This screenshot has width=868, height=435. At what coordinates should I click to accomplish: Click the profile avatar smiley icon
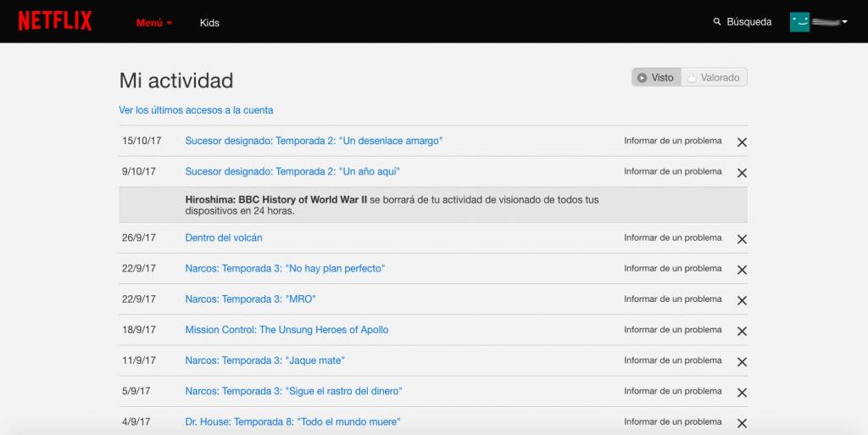[799, 22]
